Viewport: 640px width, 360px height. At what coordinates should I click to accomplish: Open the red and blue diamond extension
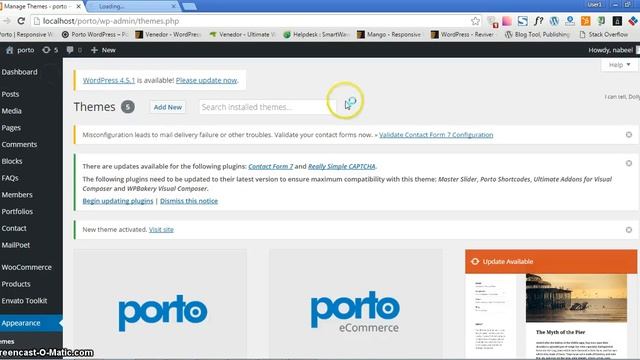[633, 21]
